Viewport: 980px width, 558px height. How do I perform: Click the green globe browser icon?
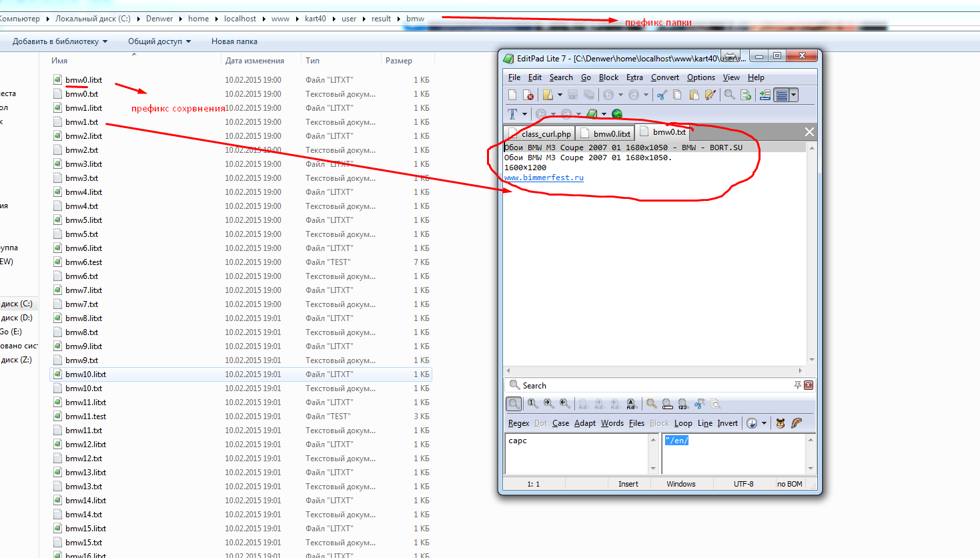[x=617, y=114]
